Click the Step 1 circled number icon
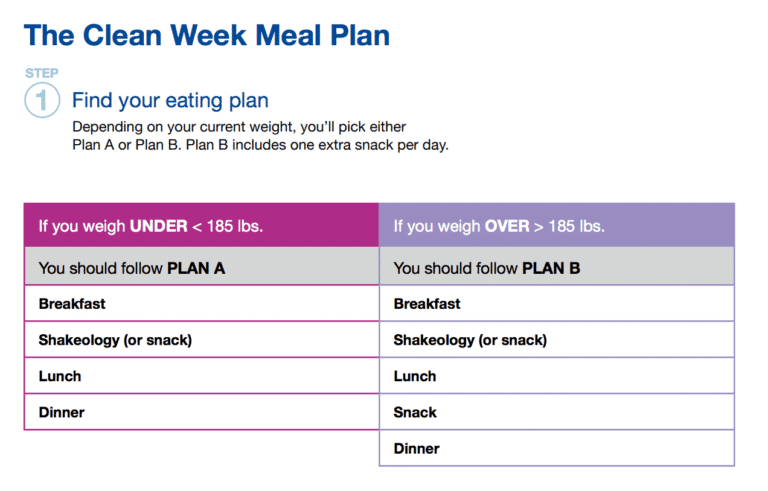This screenshot has height=491, width=768. tap(42, 100)
